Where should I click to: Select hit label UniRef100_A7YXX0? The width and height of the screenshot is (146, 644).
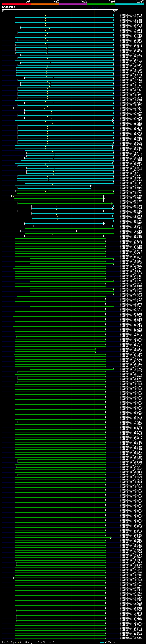(131, 93)
